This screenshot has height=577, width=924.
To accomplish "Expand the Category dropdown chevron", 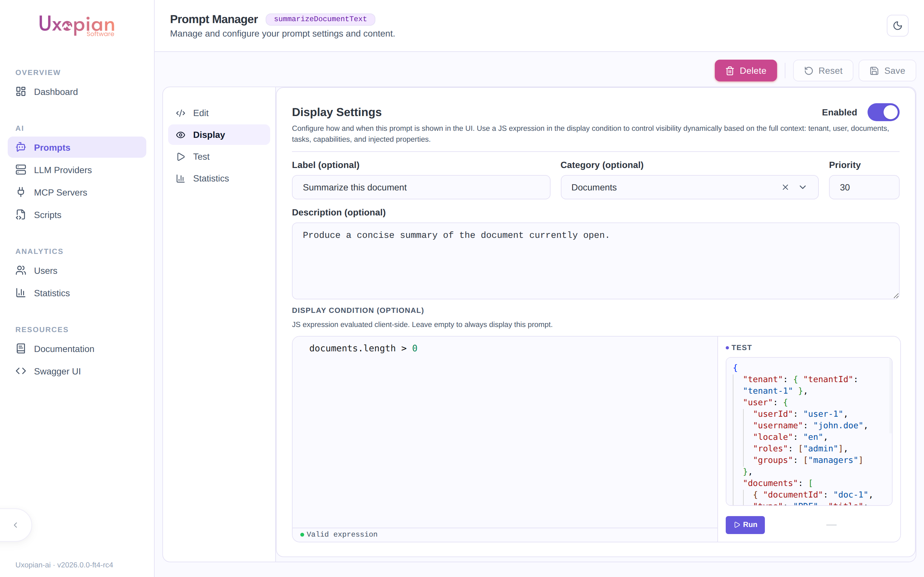I will tap(803, 188).
